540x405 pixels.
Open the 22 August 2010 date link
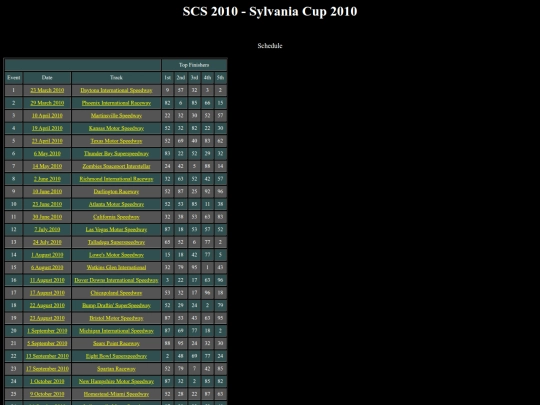[47, 305]
